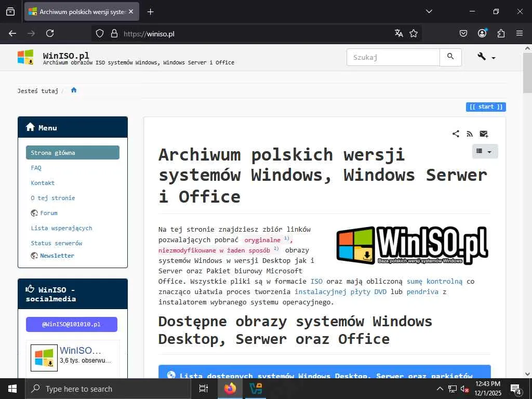Bookmark this page with star icon
This screenshot has width=532, height=399.
point(414,33)
